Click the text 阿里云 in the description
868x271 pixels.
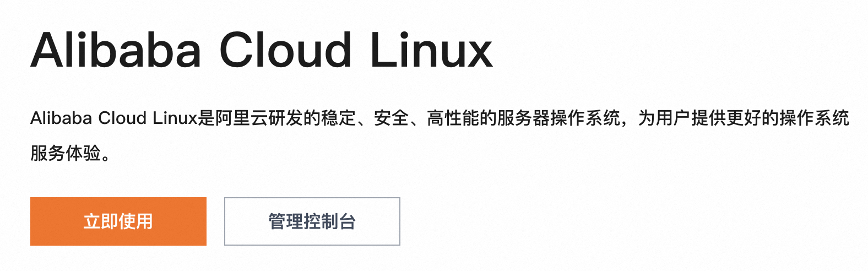[241, 118]
